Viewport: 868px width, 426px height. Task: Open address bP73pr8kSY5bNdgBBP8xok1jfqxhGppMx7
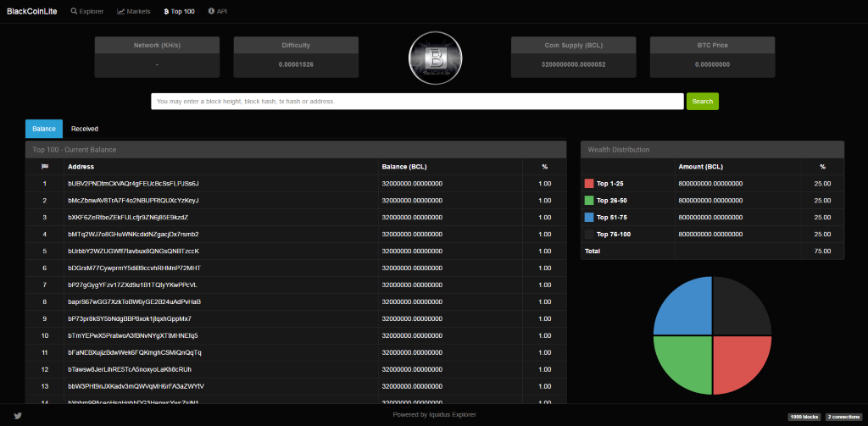click(x=130, y=318)
